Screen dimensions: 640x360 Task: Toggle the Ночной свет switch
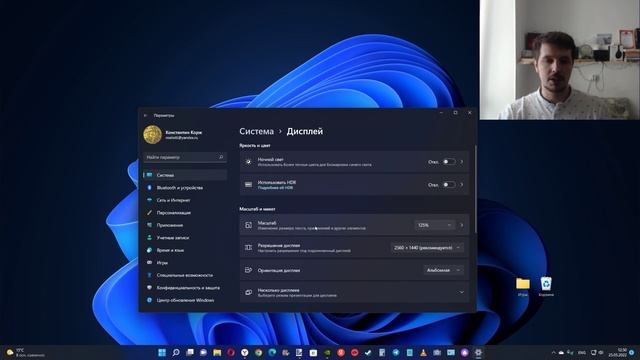point(449,162)
